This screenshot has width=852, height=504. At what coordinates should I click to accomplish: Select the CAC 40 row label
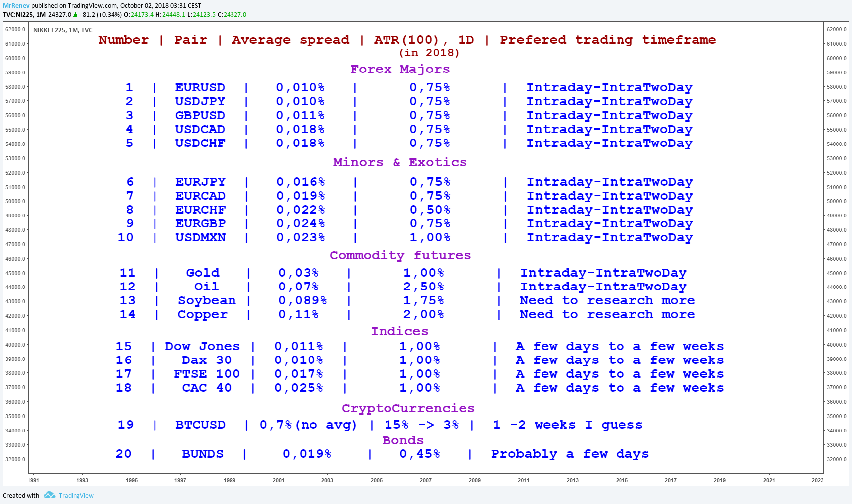tap(207, 388)
